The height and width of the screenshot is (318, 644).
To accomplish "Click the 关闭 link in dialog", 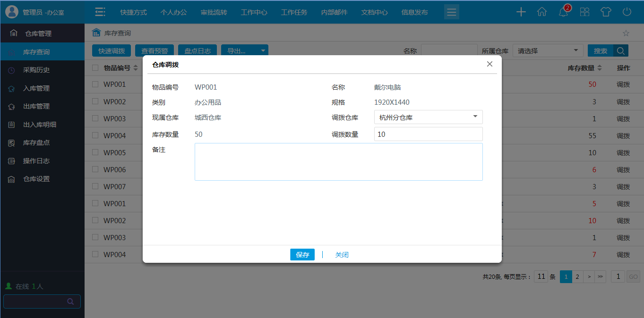I will pyautogui.click(x=342, y=255).
